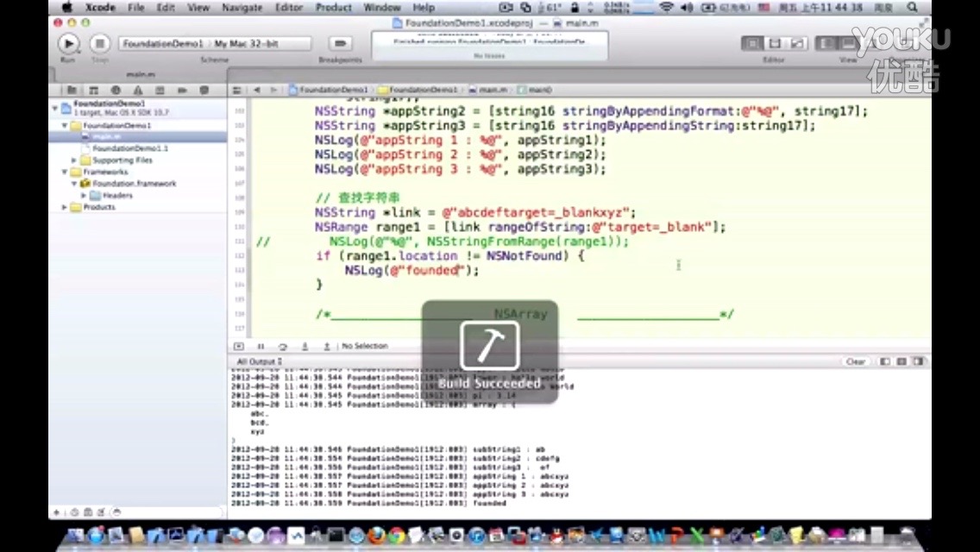This screenshot has height=552, width=980.
Task: Go forward in editor history
Action: 273,90
